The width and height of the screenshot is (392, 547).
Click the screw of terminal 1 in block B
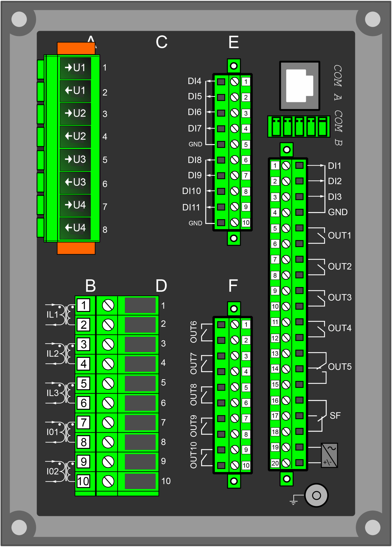point(108,306)
